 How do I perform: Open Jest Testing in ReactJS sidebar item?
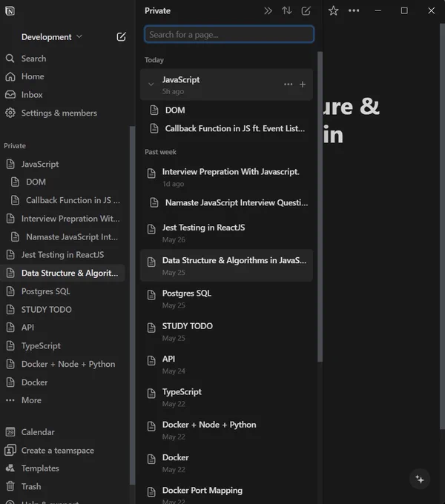tap(63, 255)
